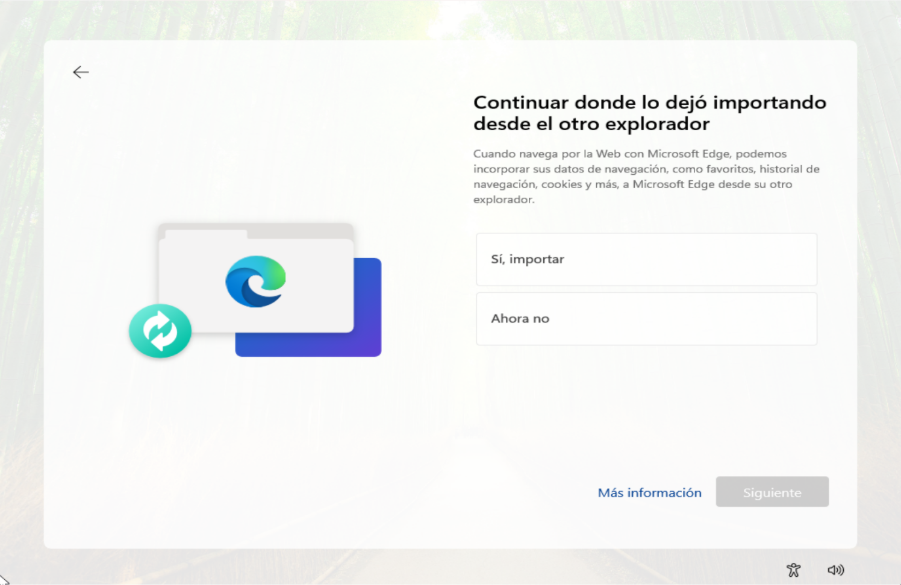This screenshot has width=901, height=585.
Task: Click the back arrow in the dialog
Action: coord(81,72)
